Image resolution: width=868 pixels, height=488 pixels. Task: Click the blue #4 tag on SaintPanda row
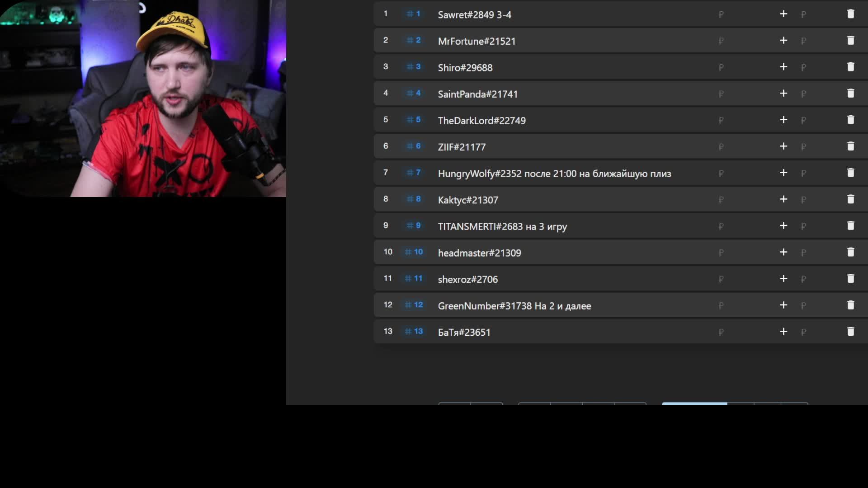tap(414, 93)
